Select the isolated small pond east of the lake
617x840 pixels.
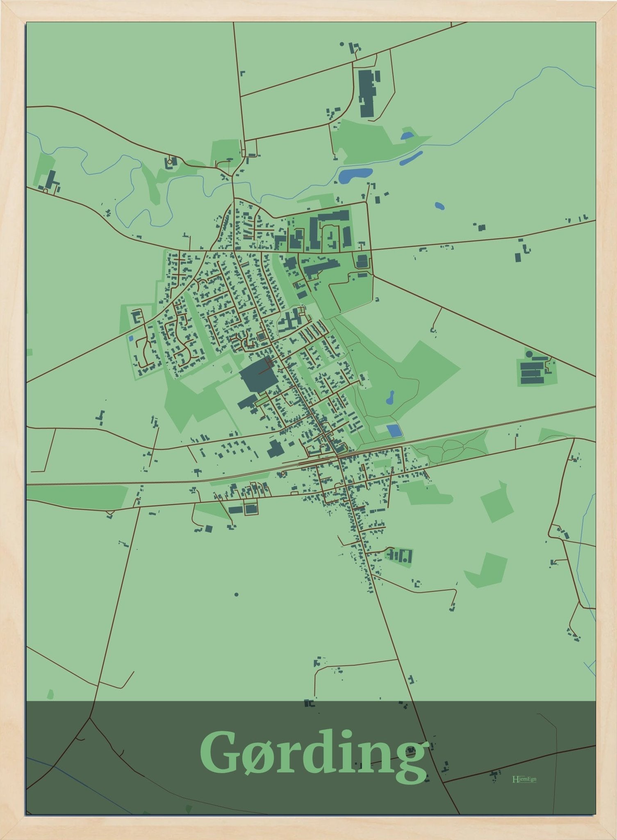tap(439, 206)
